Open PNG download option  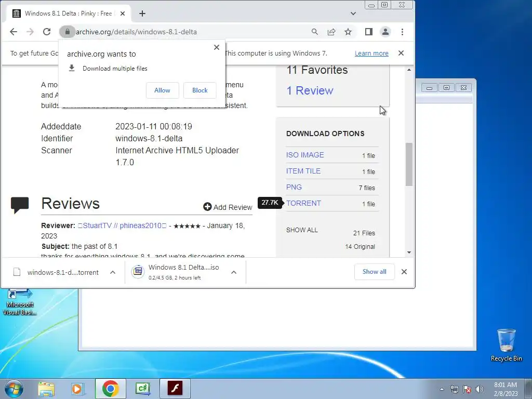tap(294, 187)
